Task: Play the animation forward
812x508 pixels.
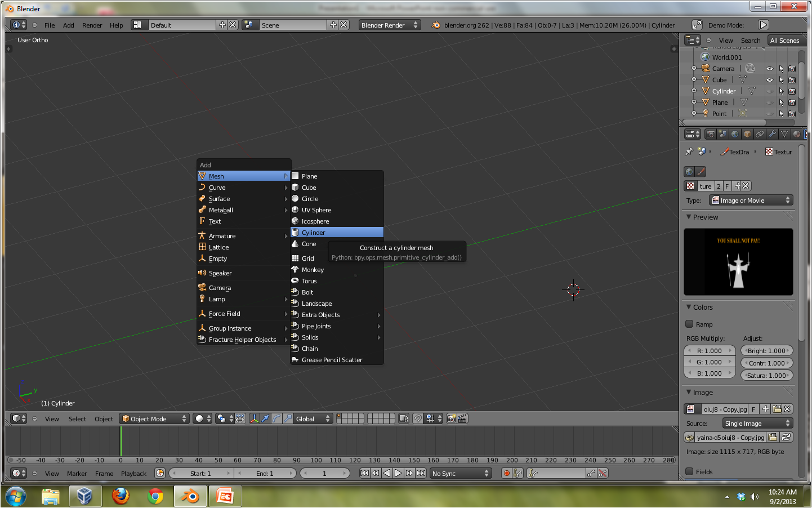Action: click(x=398, y=473)
